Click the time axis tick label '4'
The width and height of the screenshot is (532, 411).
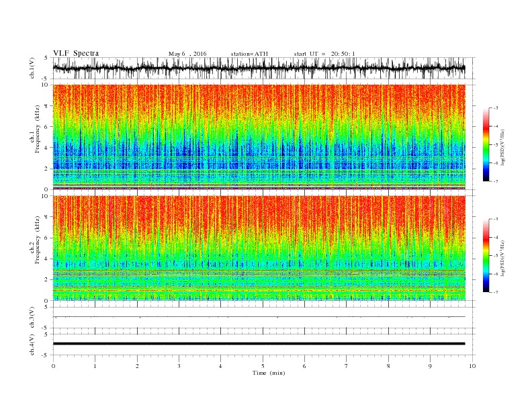220,366
